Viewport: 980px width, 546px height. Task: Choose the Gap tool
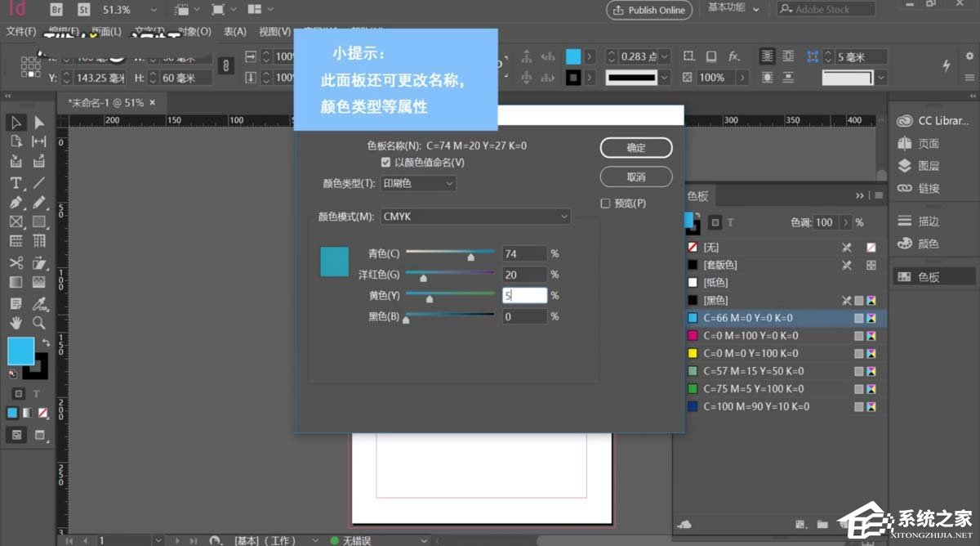pyautogui.click(x=38, y=141)
